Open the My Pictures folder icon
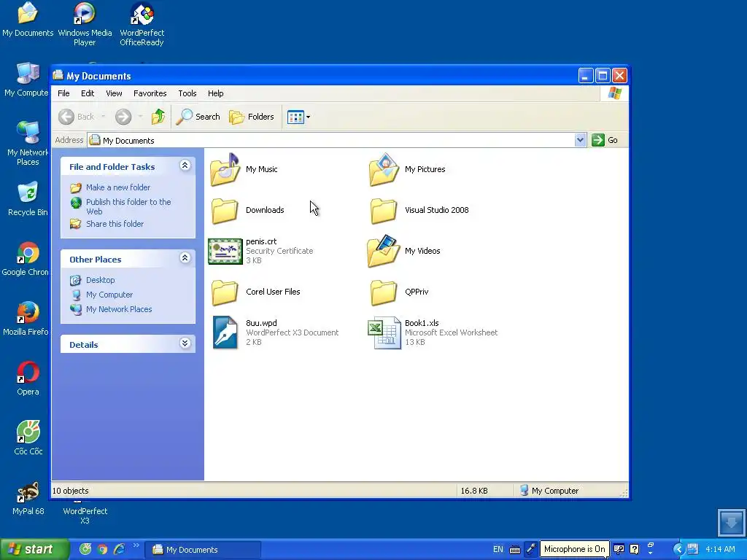This screenshot has height=560, width=747. (384, 169)
